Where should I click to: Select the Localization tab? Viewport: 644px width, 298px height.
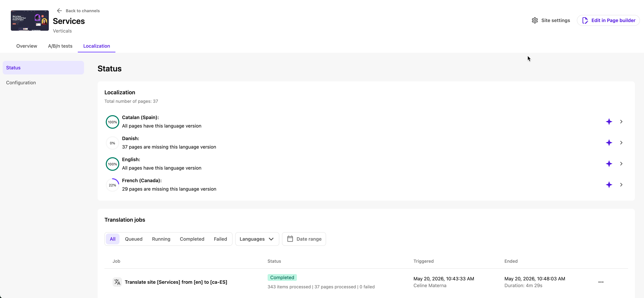coord(96,46)
